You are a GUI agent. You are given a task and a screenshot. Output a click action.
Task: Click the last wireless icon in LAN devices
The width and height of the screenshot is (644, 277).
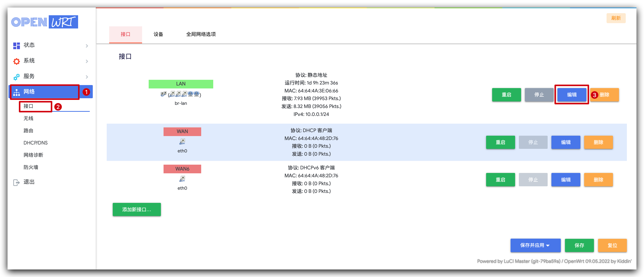coord(196,94)
